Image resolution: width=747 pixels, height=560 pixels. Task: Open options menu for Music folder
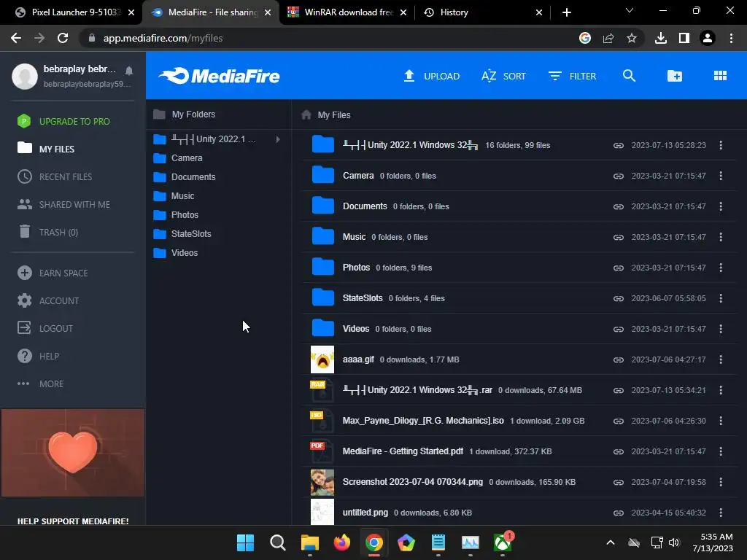point(721,237)
